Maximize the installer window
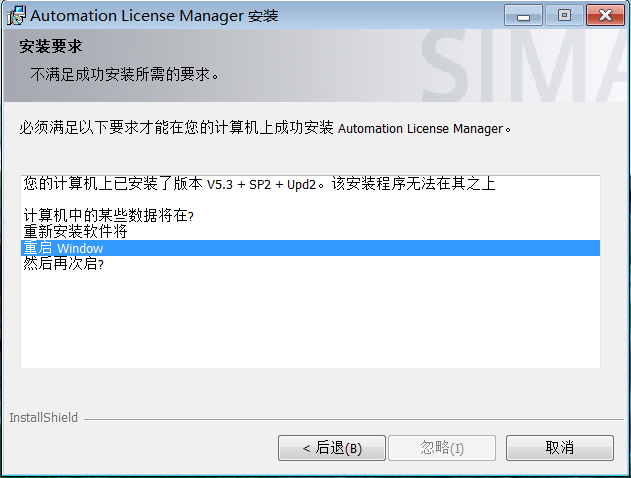This screenshot has height=478, width=631. pyautogui.click(x=564, y=15)
